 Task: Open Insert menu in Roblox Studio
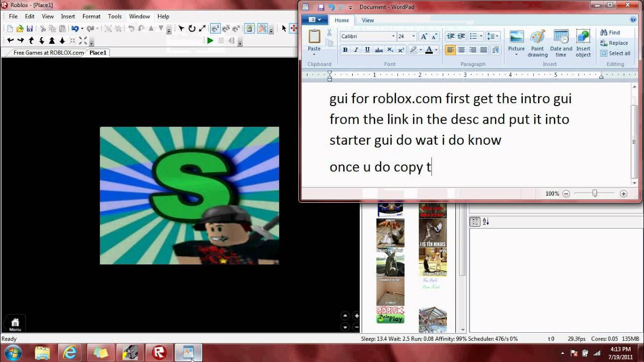point(68,17)
